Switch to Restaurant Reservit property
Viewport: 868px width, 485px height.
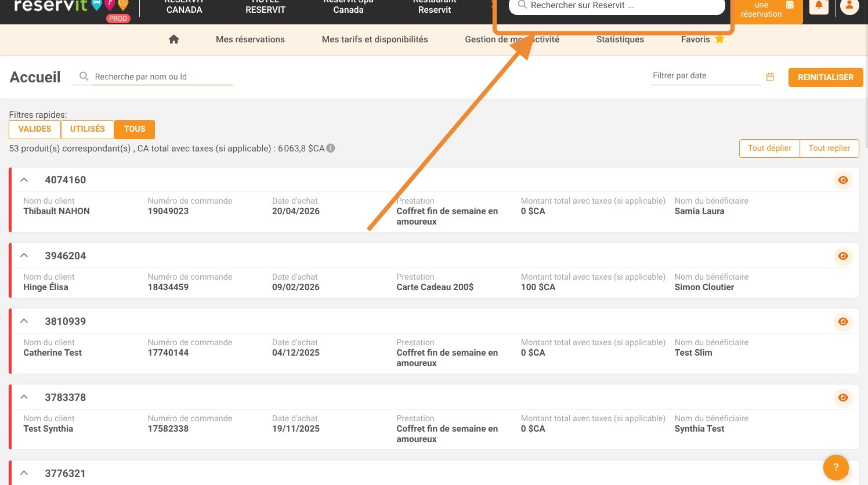(435, 6)
